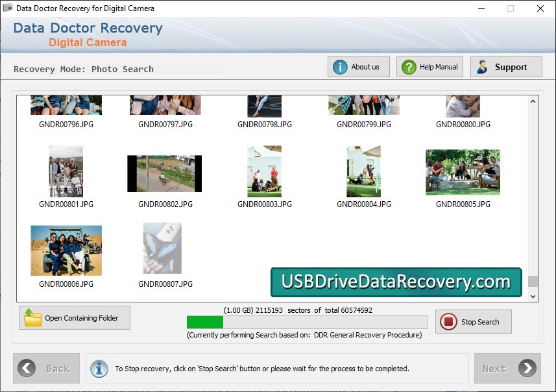
Task: Click the file name GNDR00796.JPG
Action: pyautogui.click(x=66, y=125)
